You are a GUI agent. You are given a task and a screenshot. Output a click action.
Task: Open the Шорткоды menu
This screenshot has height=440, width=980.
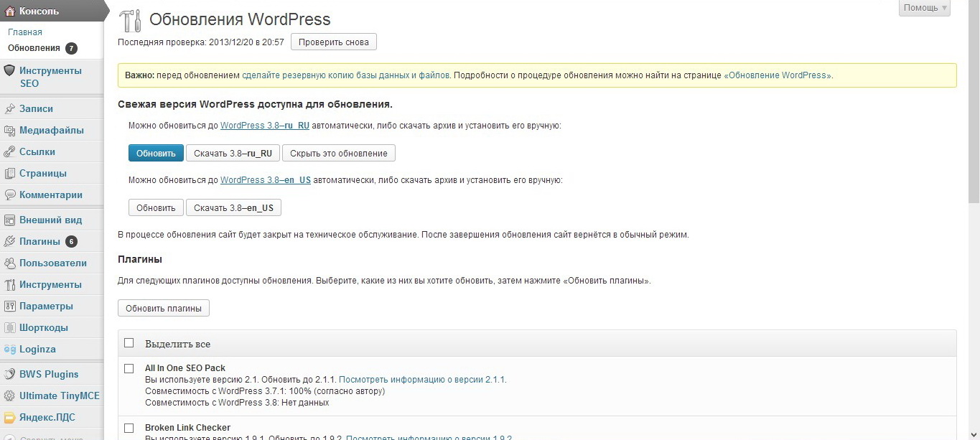pos(44,327)
